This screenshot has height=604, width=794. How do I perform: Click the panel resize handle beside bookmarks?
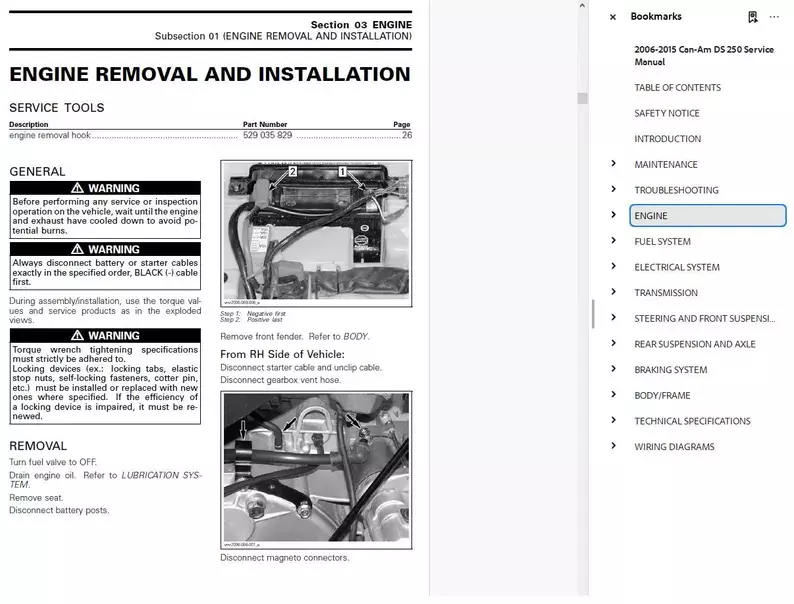coord(594,314)
